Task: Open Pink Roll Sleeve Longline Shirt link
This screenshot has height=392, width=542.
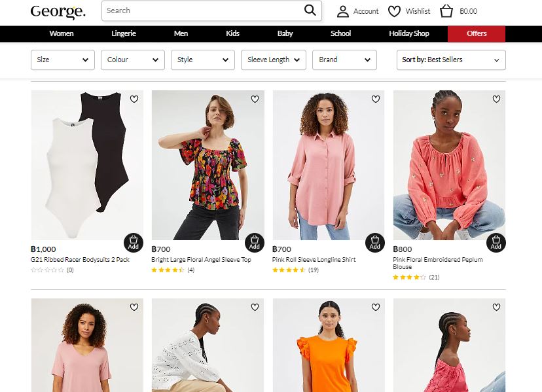Action: pyautogui.click(x=314, y=260)
